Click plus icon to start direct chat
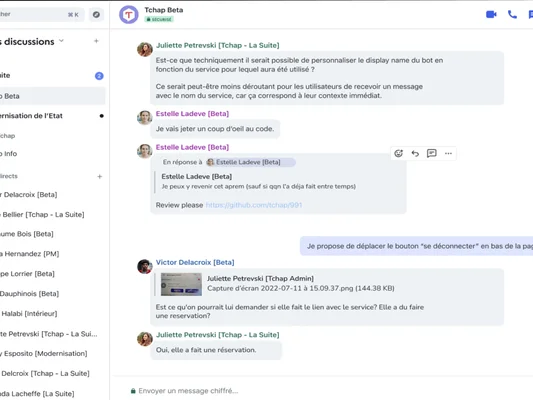The height and width of the screenshot is (400, 533). point(100,176)
